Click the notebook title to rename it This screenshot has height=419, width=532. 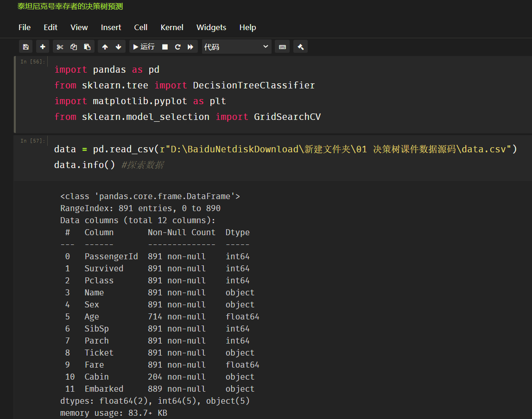pos(70,7)
